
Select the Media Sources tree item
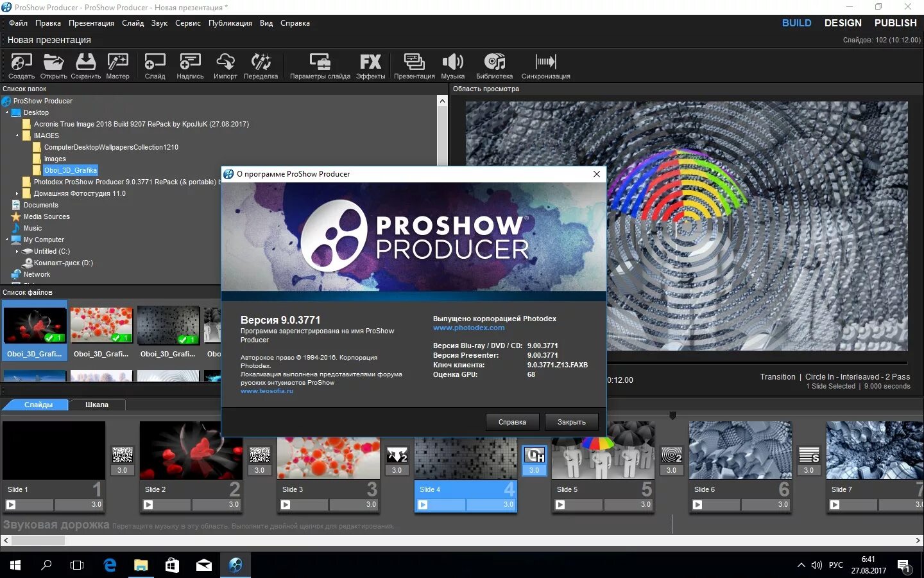[x=46, y=216]
